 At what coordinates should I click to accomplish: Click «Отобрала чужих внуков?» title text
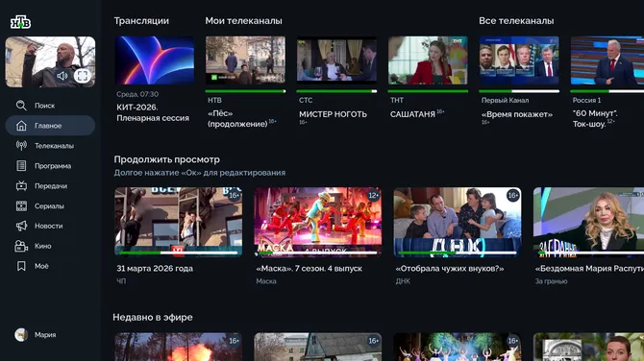point(450,268)
